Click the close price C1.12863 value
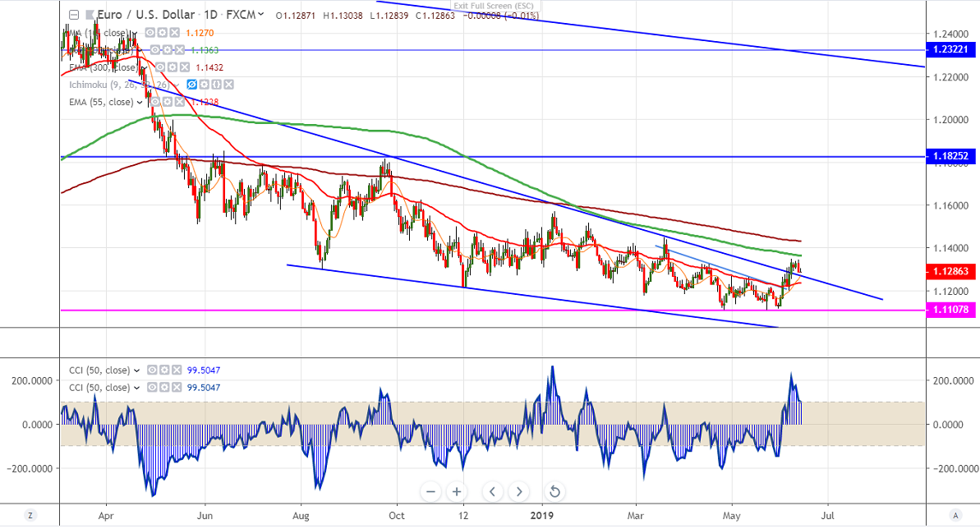980x529 pixels. click(x=435, y=16)
